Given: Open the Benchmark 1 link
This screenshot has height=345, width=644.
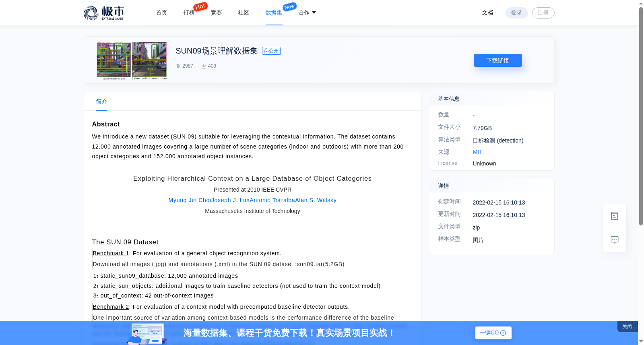Looking at the screenshot, I should click(x=111, y=253).
